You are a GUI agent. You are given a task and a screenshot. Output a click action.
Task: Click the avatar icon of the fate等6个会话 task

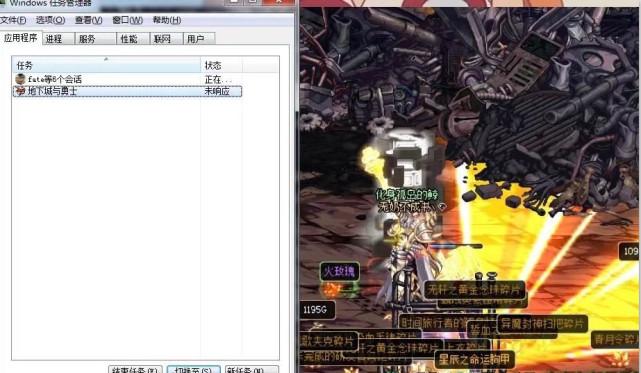coord(20,79)
